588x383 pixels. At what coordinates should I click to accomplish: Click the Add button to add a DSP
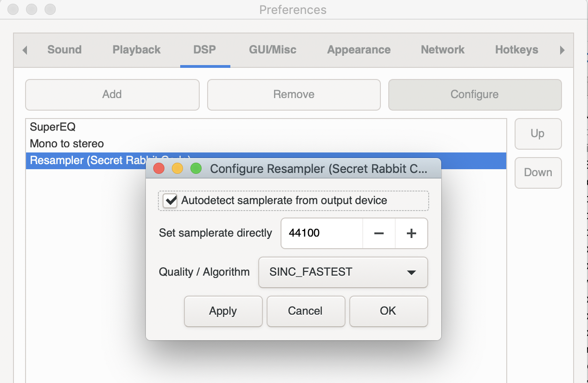112,95
